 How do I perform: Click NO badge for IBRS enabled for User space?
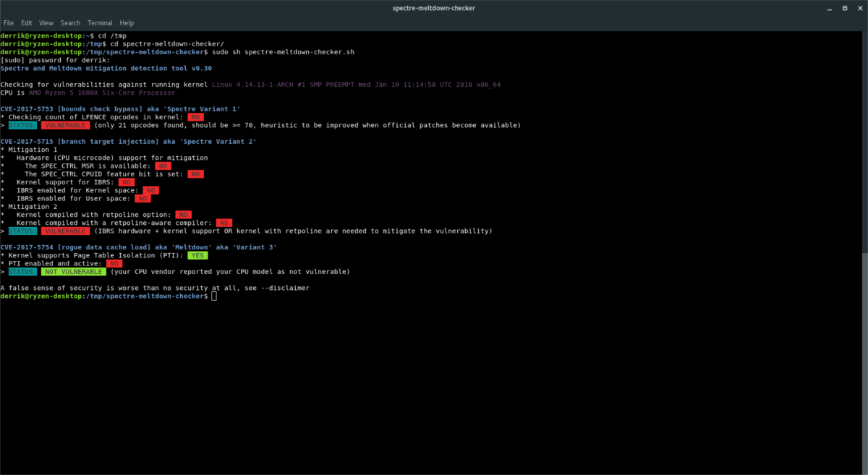pyautogui.click(x=142, y=198)
